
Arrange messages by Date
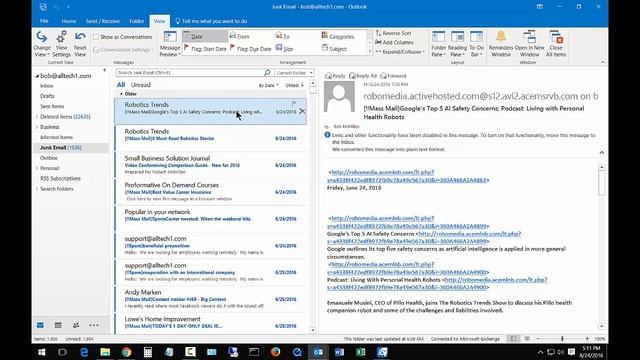pos(205,36)
